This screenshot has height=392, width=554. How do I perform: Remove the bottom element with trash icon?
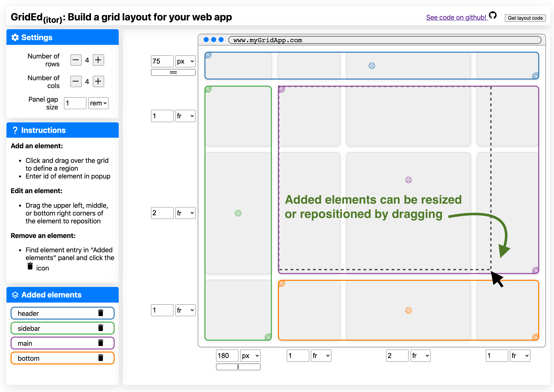pyautogui.click(x=101, y=358)
